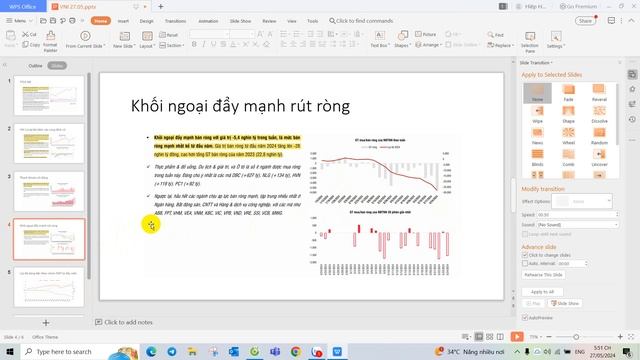Toggle the AutoPreview checkbox
640x360 pixels.
525,318
